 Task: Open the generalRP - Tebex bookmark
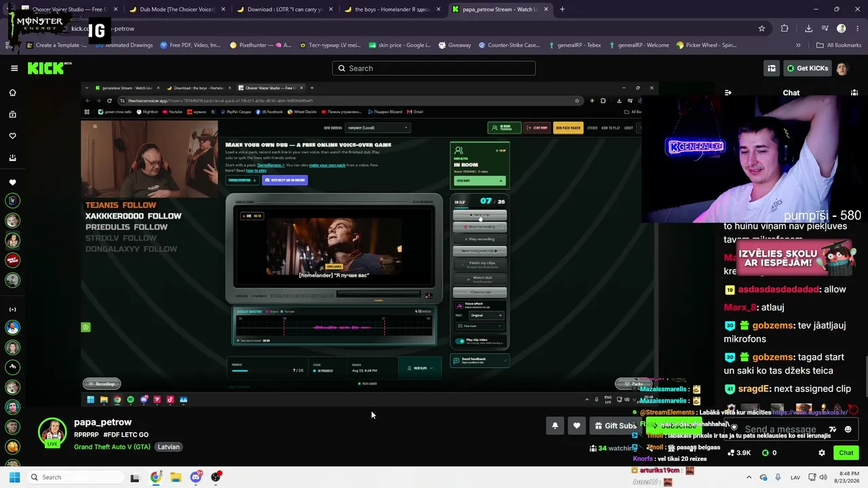click(x=574, y=45)
